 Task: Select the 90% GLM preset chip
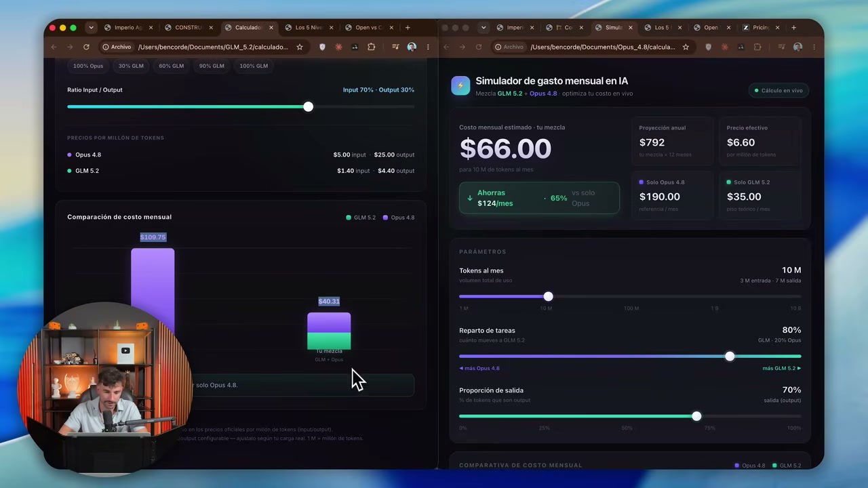(x=212, y=66)
